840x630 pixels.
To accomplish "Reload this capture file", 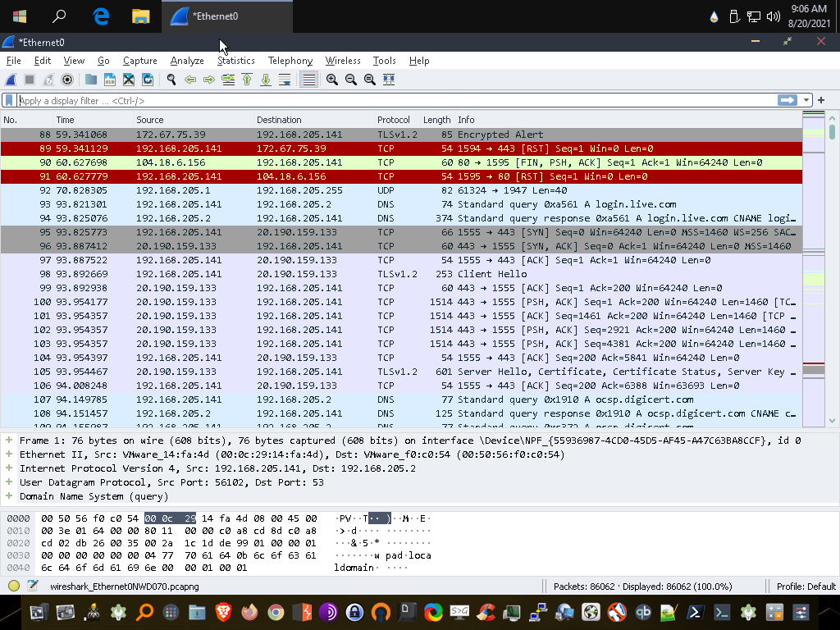I will pyautogui.click(x=148, y=80).
